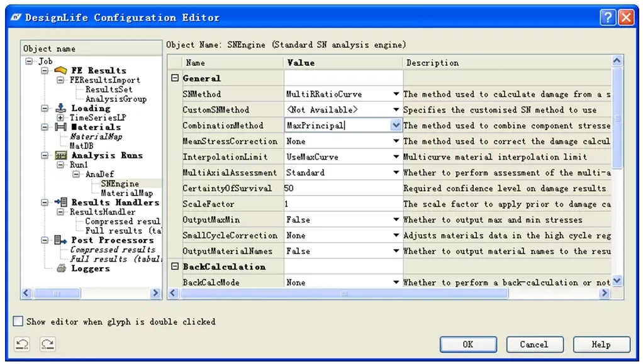
Task: Open the CombinationMethod dropdown arrow
Action: 396,126
